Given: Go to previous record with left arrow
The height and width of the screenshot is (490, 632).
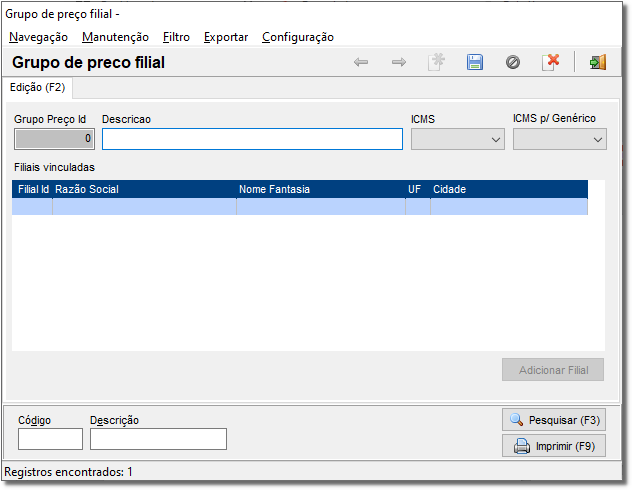Looking at the screenshot, I should pyautogui.click(x=361, y=62).
